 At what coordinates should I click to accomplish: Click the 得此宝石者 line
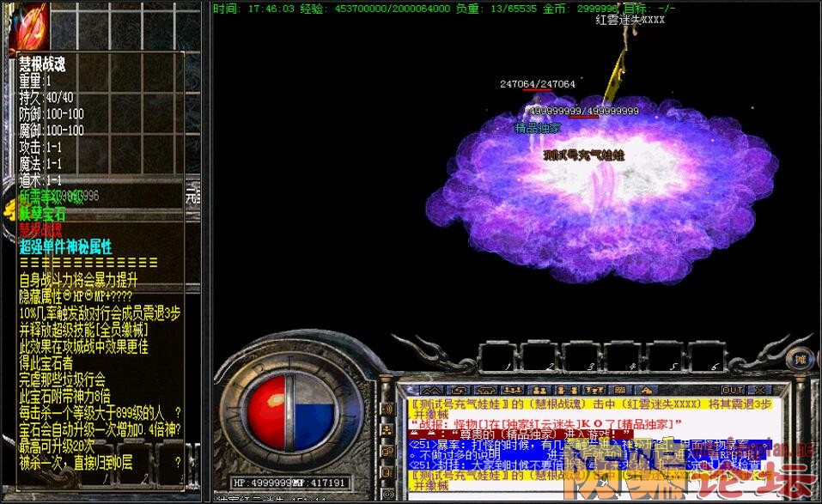pos(46,363)
